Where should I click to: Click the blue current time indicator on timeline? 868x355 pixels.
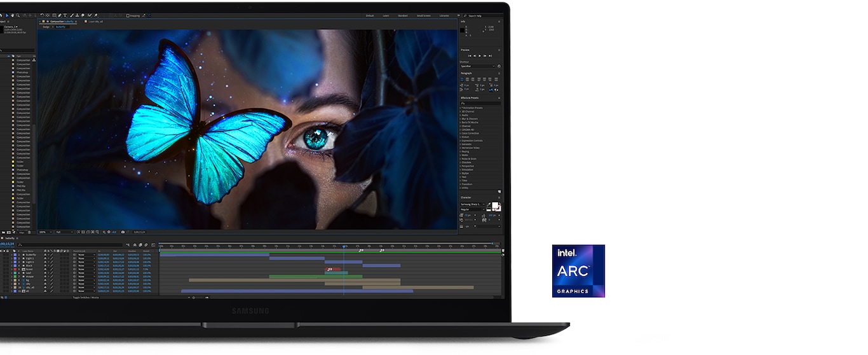344,247
